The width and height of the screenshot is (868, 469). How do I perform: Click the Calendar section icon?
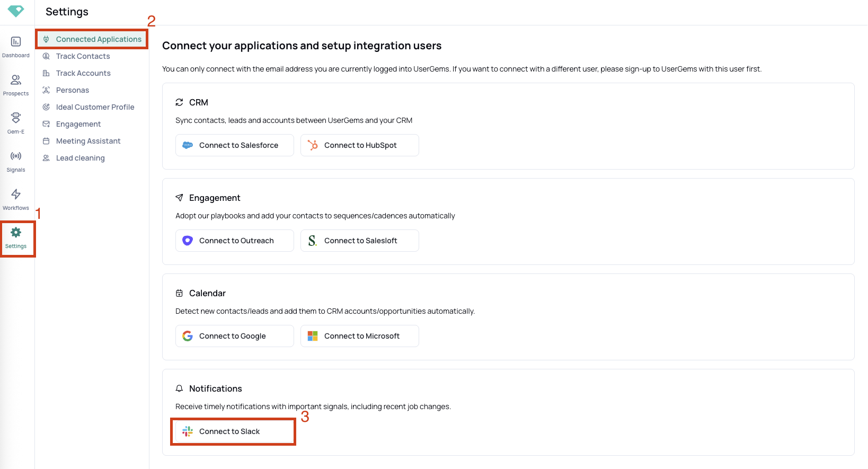coord(179,293)
